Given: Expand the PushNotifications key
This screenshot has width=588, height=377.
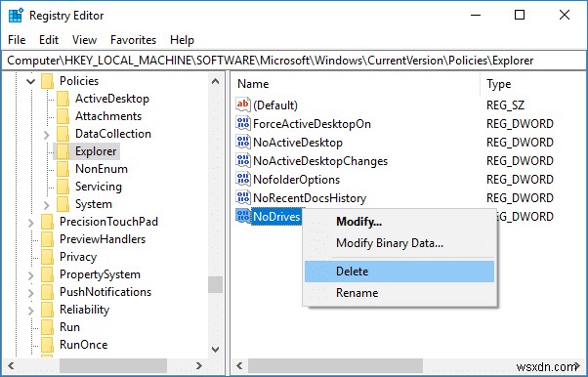Looking at the screenshot, I should pos(31,293).
